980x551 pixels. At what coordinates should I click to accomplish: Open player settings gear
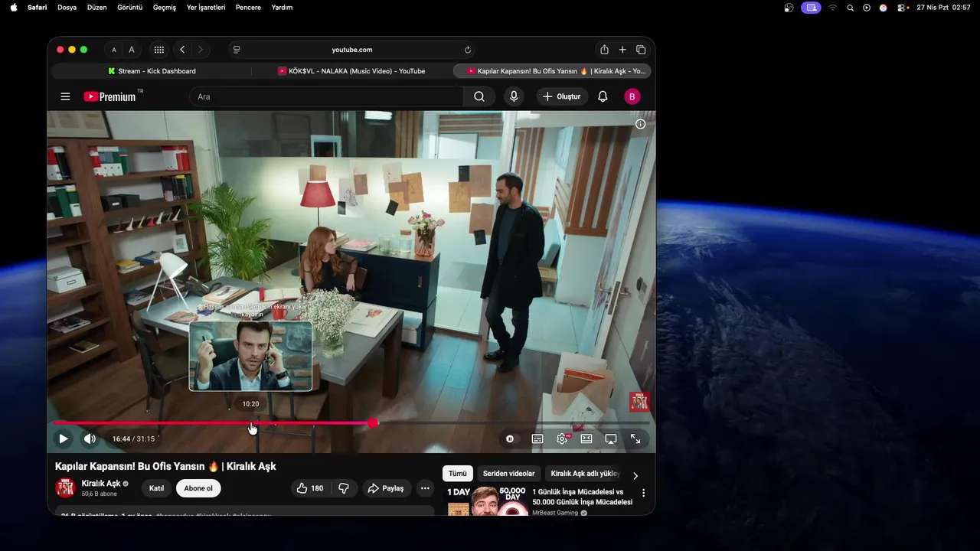tap(562, 439)
